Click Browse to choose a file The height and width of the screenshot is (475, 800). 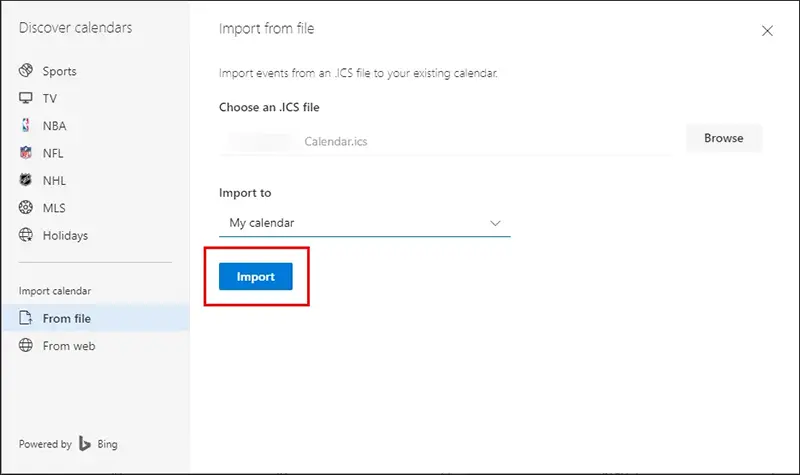coord(723,138)
